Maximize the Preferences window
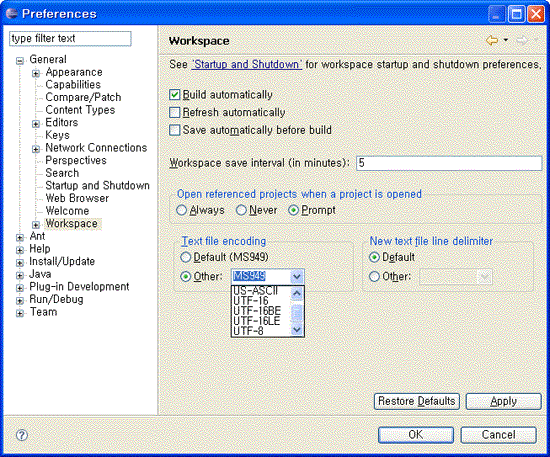Viewport: 550px width, 457px height. [x=516, y=14]
